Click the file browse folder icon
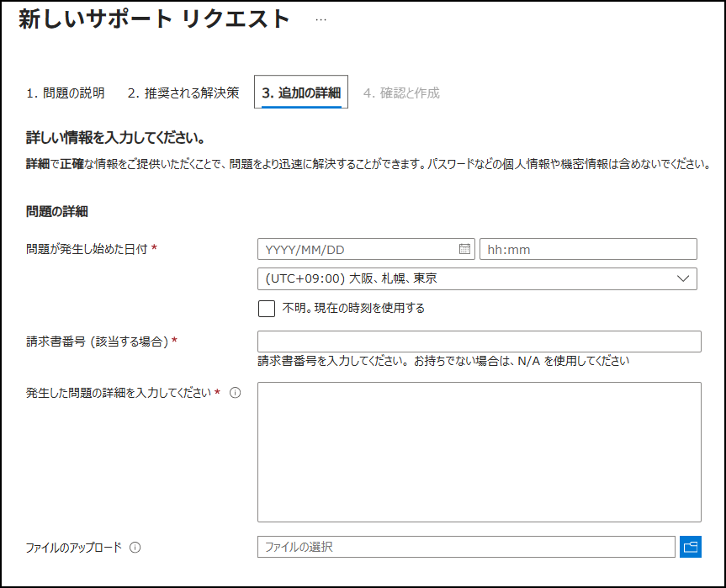Viewport: 726px width, 588px height. [691, 547]
